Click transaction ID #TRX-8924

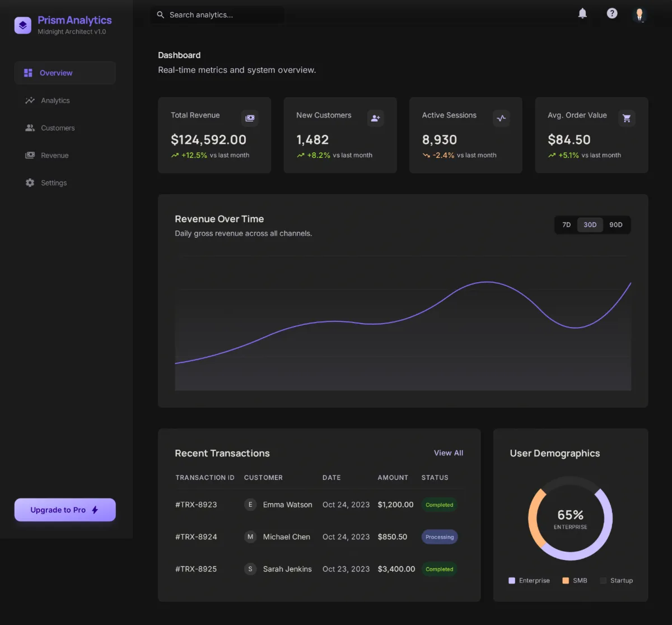pyautogui.click(x=196, y=537)
